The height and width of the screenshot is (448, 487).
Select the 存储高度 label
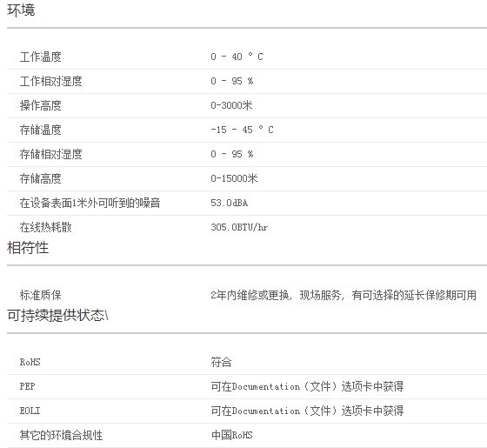coord(40,178)
